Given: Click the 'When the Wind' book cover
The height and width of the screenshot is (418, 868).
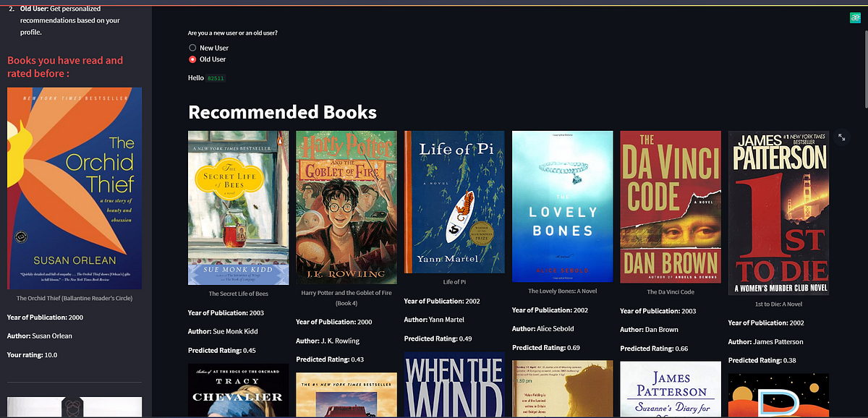Looking at the screenshot, I should (454, 387).
